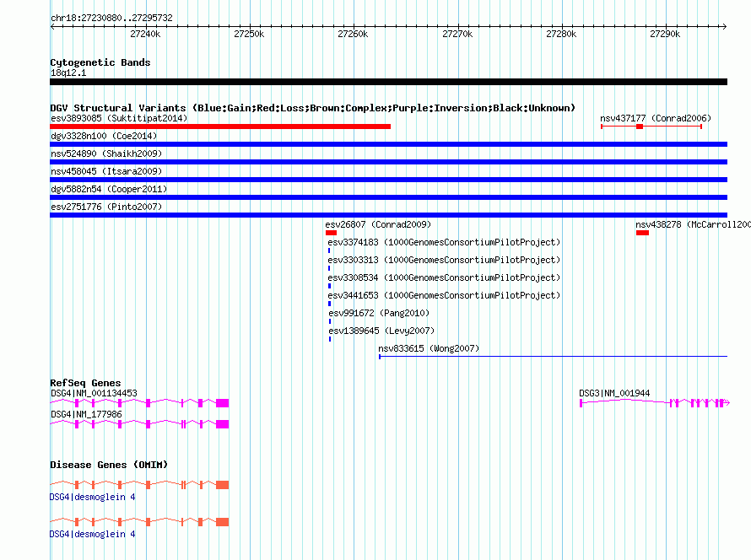
Task: Click the 27240k ruler position
Action: pos(146,34)
